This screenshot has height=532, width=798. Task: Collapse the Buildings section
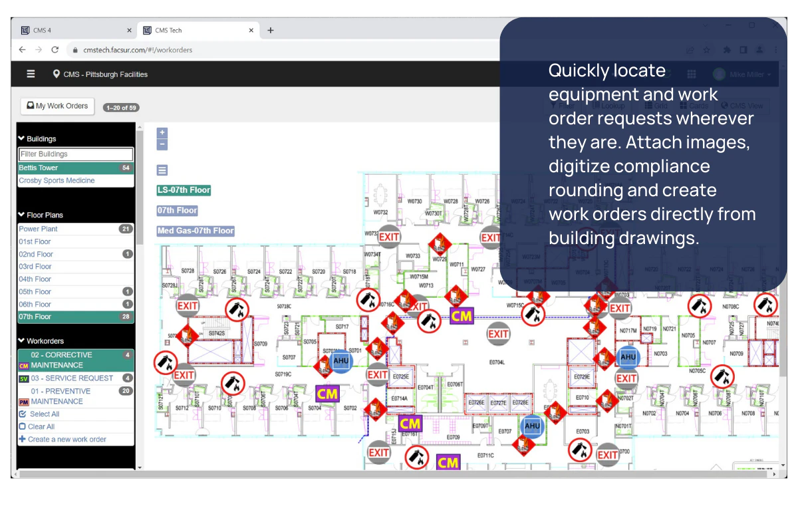tap(23, 138)
